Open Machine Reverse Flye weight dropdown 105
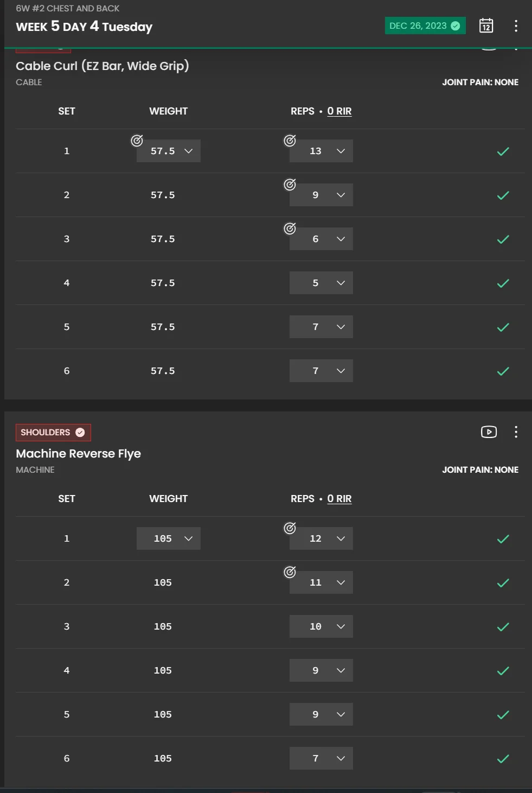532x793 pixels. point(169,538)
